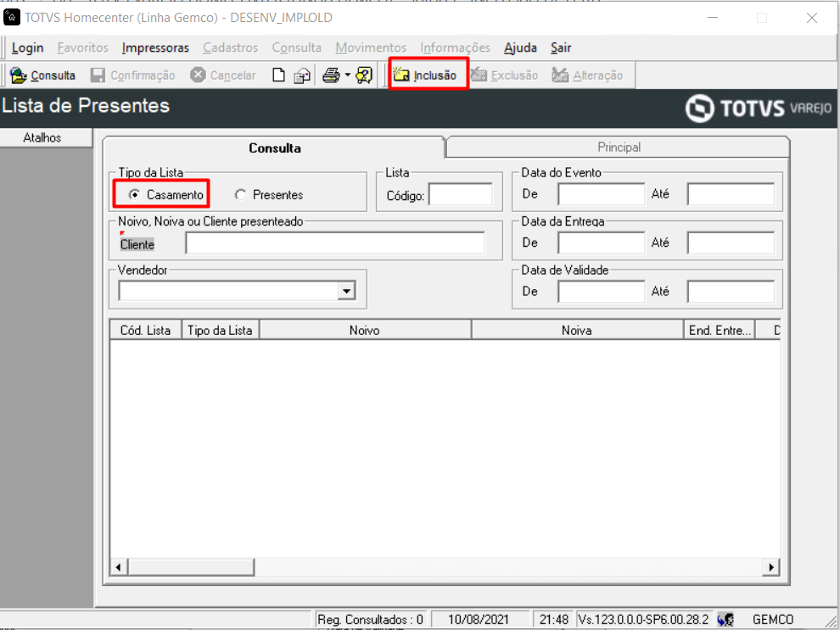Click the Consulta toolbar button

(43, 75)
